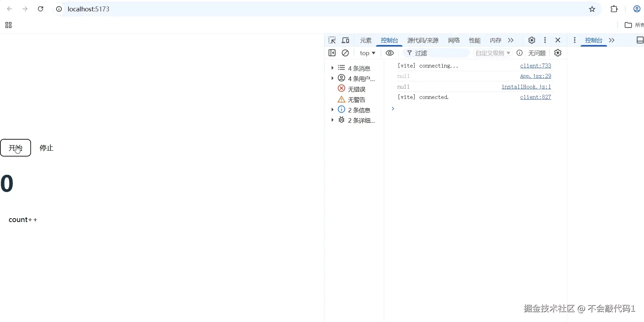Click the live expression eye icon
This screenshot has width=644, height=322.
390,53
